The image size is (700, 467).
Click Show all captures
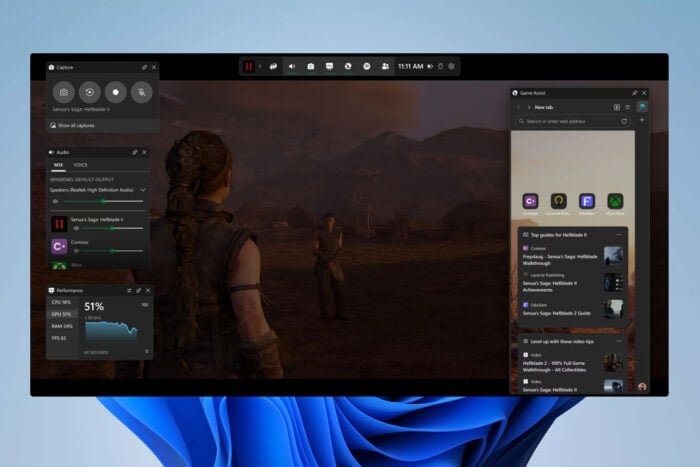coord(76,125)
